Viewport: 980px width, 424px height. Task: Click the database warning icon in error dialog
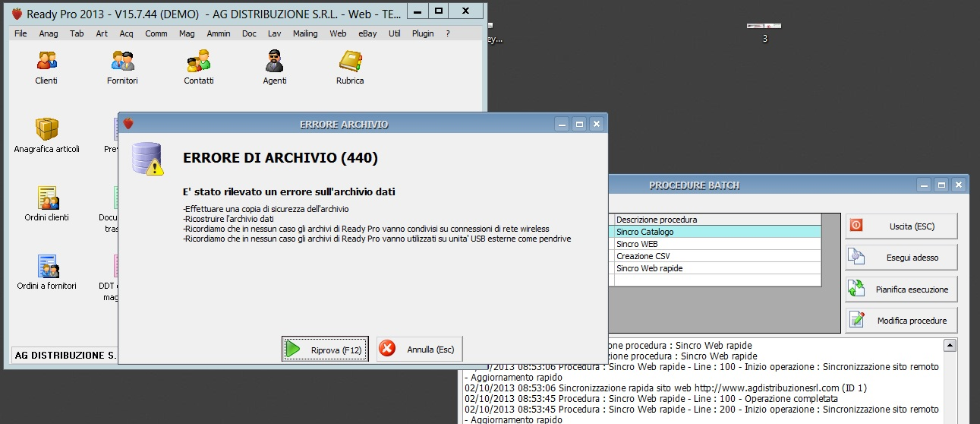pyautogui.click(x=147, y=159)
